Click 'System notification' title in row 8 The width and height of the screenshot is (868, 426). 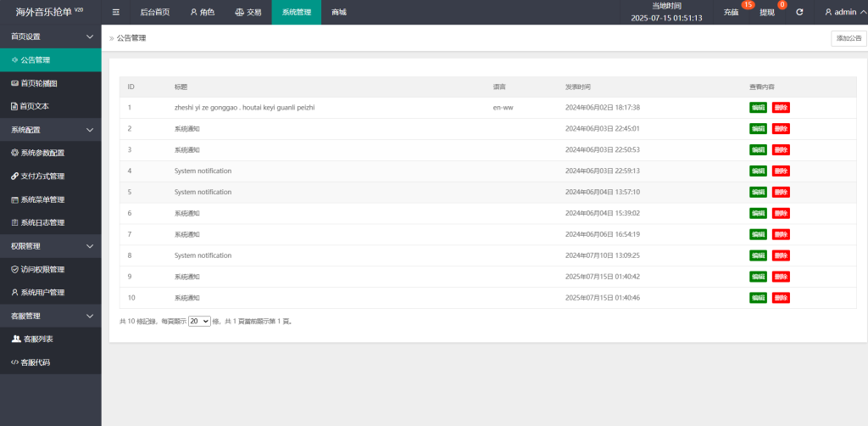click(x=203, y=255)
